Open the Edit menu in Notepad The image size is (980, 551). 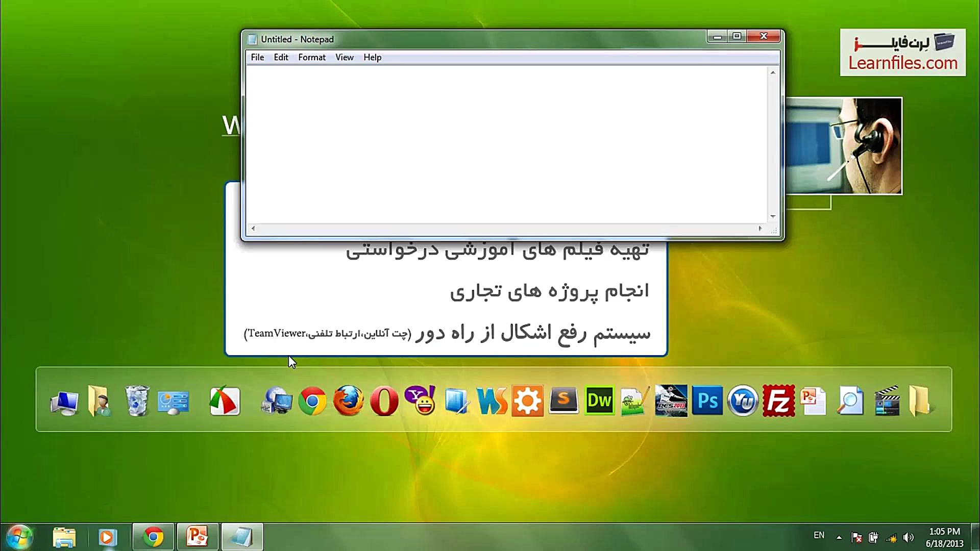click(x=281, y=57)
